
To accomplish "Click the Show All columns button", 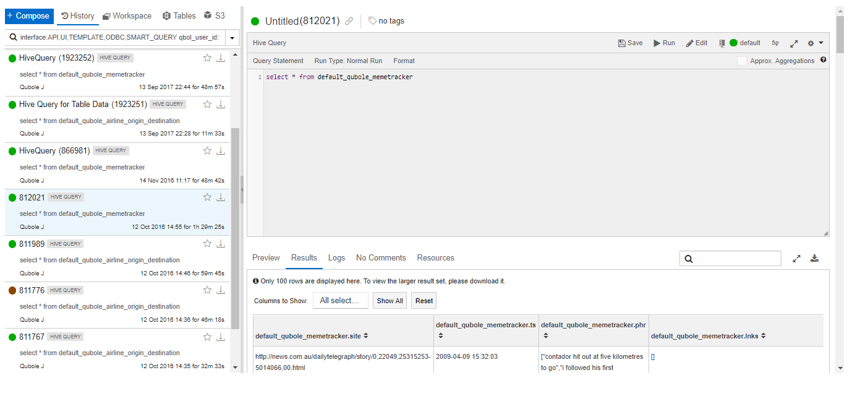I will [389, 301].
